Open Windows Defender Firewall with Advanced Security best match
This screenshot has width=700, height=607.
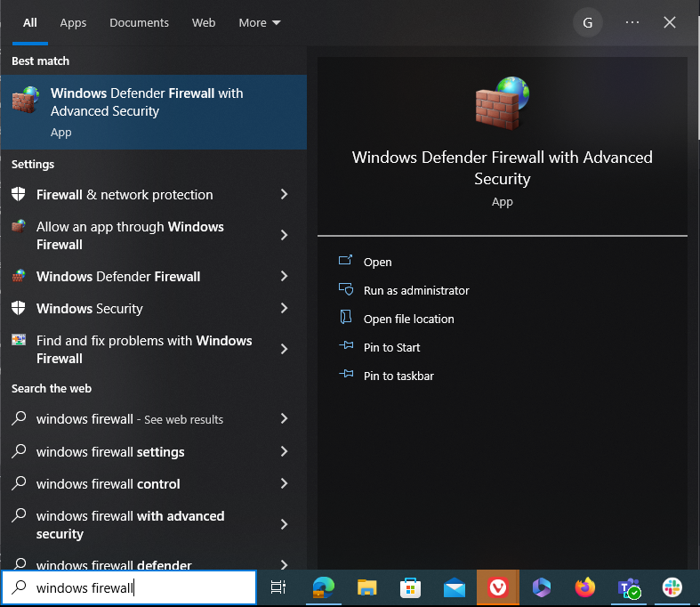(154, 112)
